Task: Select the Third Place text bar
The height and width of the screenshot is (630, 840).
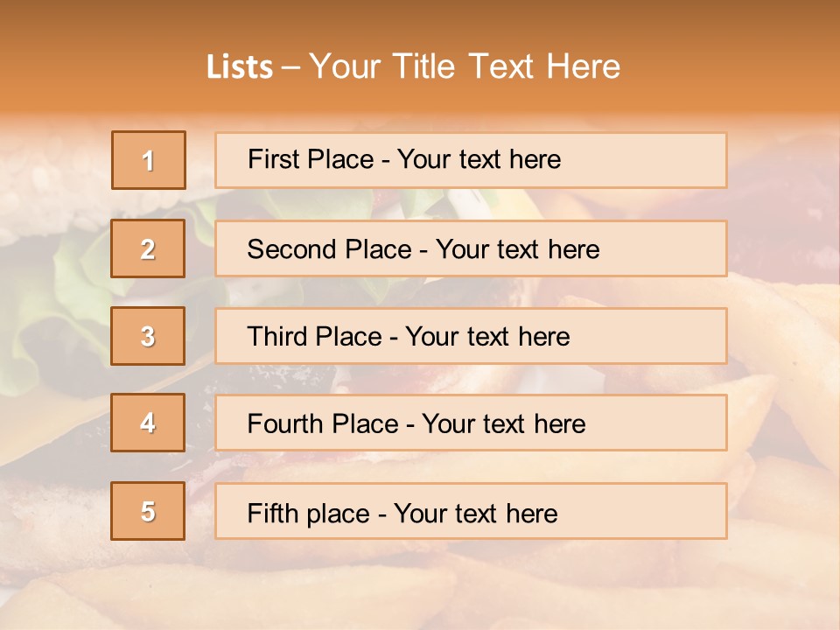Action: pyautogui.click(x=471, y=336)
